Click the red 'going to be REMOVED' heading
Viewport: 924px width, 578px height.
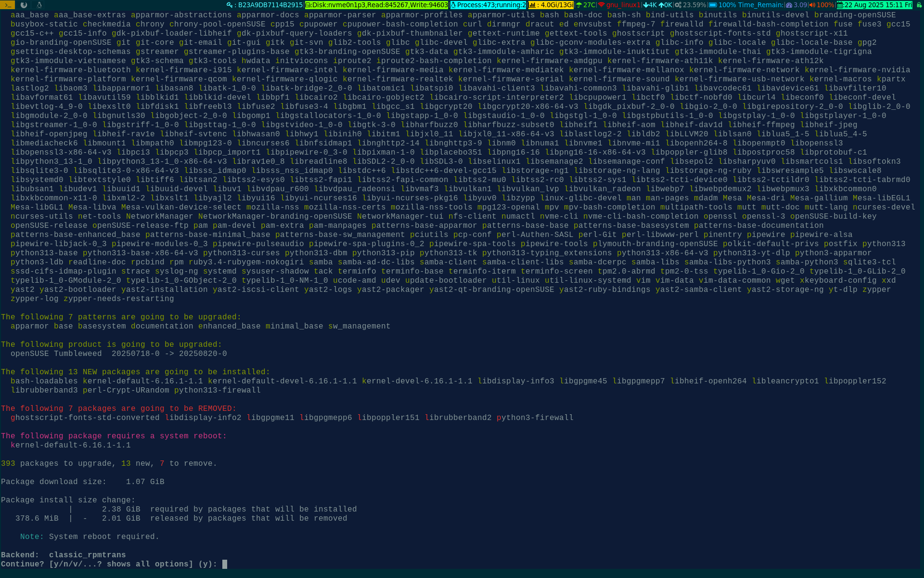coord(118,408)
